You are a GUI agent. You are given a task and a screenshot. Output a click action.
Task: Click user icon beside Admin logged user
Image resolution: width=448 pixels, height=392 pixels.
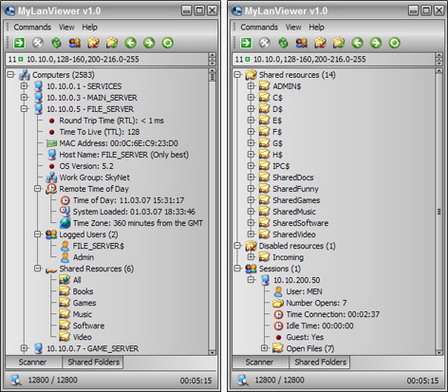click(65, 257)
